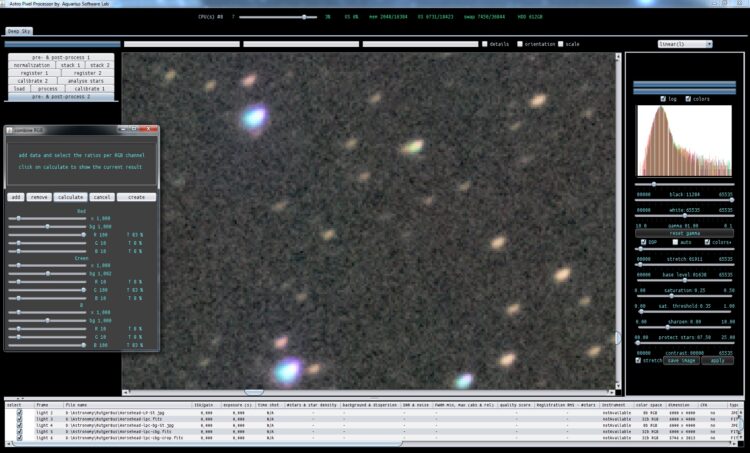
Task: Toggle the DDP checkbox
Action: coord(643,243)
